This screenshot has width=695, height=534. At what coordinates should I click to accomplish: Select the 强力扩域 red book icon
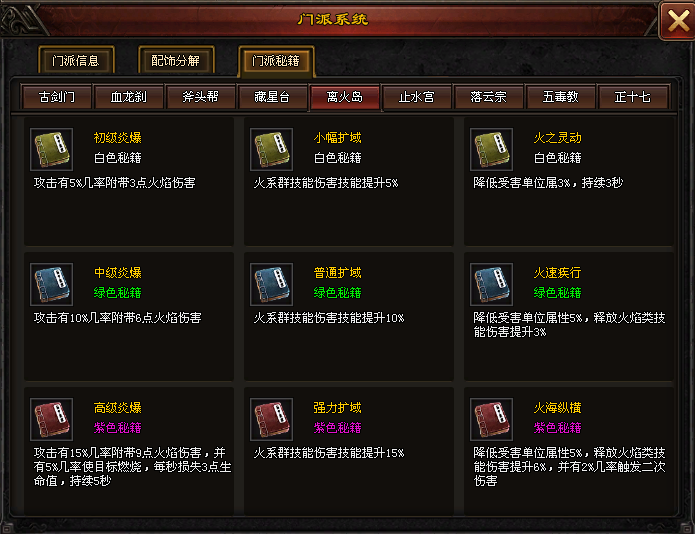coord(271,419)
